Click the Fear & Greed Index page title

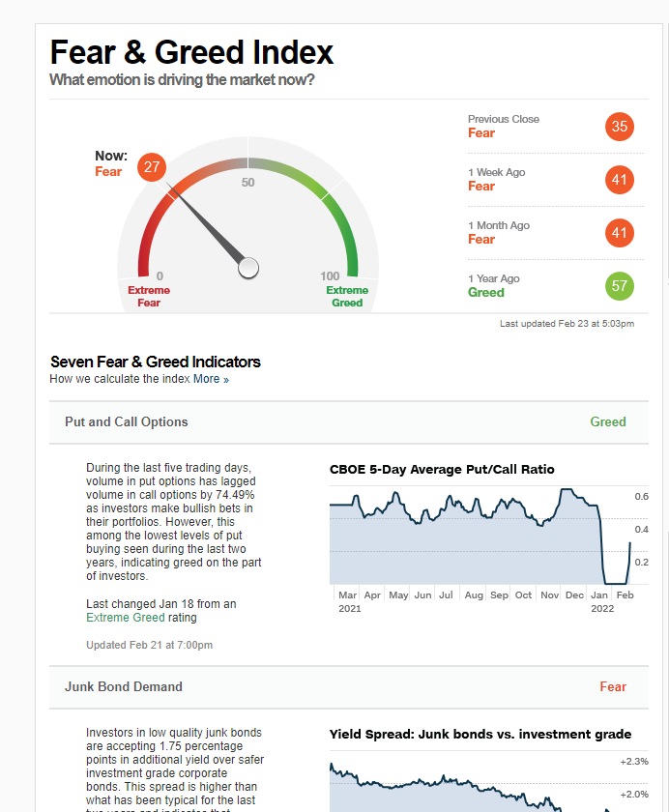(191, 52)
